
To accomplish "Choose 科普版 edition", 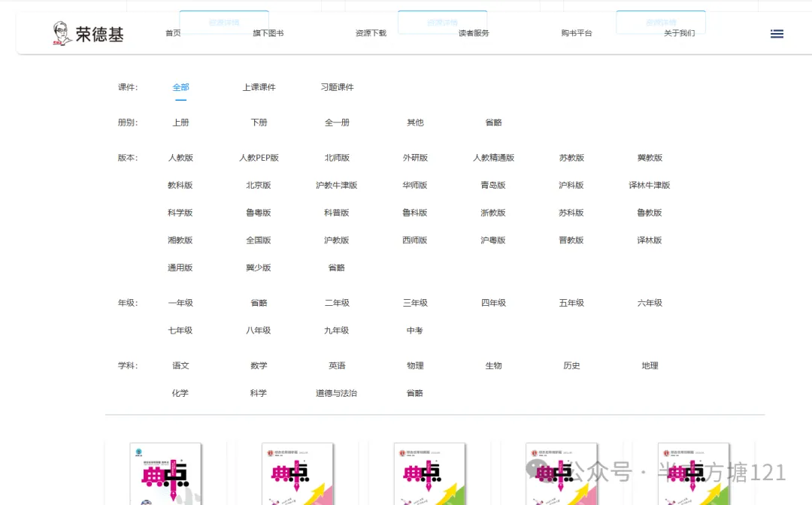I will coord(337,213).
